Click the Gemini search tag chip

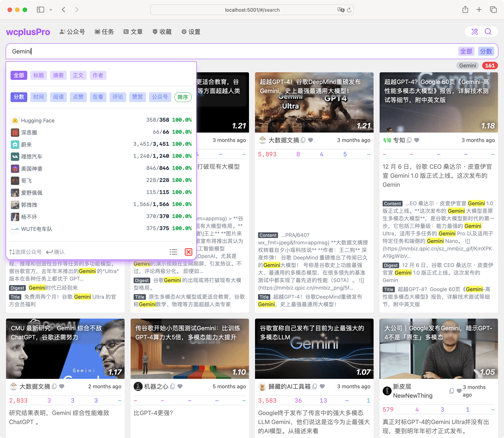click(467, 66)
